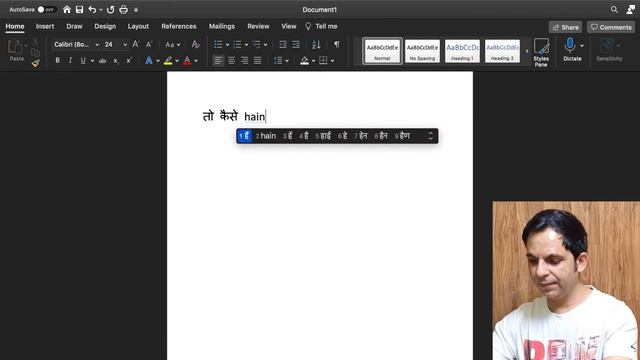640x360 pixels.
Task: Toggle the AutoSave switch
Action: tap(46, 9)
